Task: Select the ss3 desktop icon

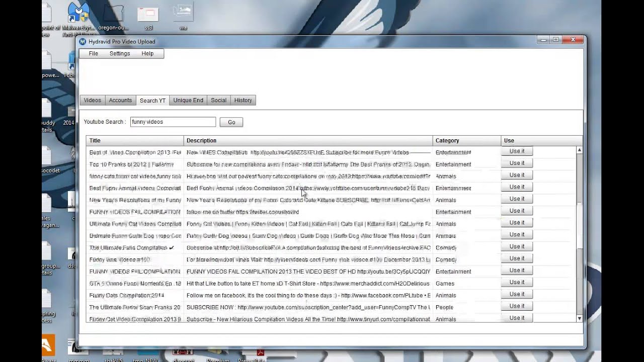Action: 148,19
